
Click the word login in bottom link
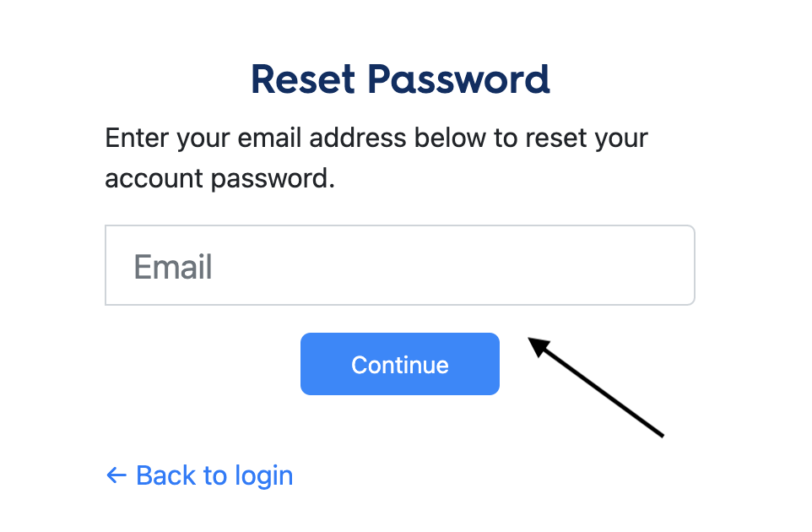pyautogui.click(x=264, y=476)
